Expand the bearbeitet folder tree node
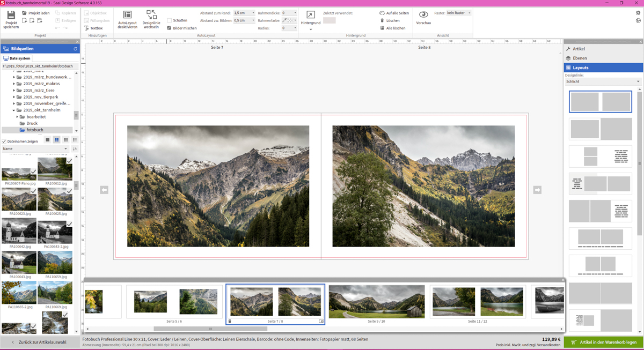 tap(17, 117)
